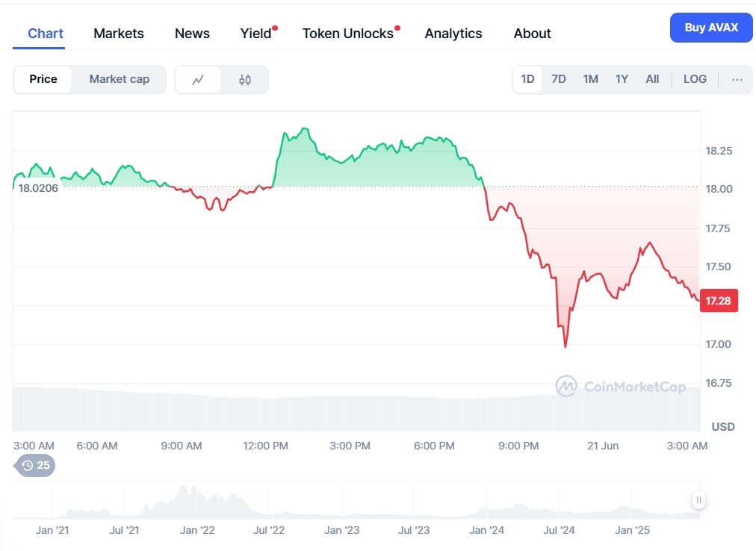The image size is (756, 551).
Task: Click the 16.75 y-axis price label
Action: coord(719,383)
